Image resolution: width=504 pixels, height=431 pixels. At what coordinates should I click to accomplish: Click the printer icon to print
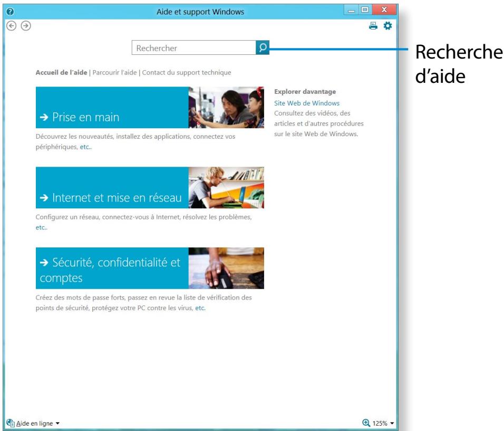pos(373,25)
